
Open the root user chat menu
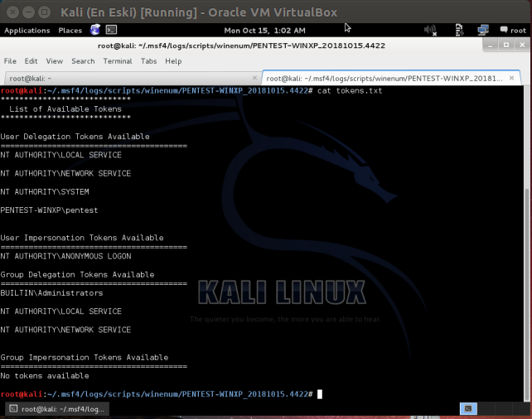click(513, 30)
